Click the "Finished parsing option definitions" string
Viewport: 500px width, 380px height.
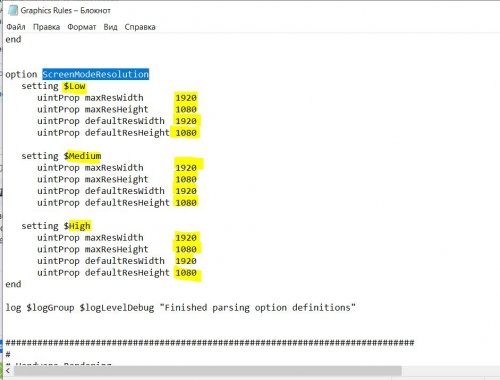pyautogui.click(x=258, y=307)
